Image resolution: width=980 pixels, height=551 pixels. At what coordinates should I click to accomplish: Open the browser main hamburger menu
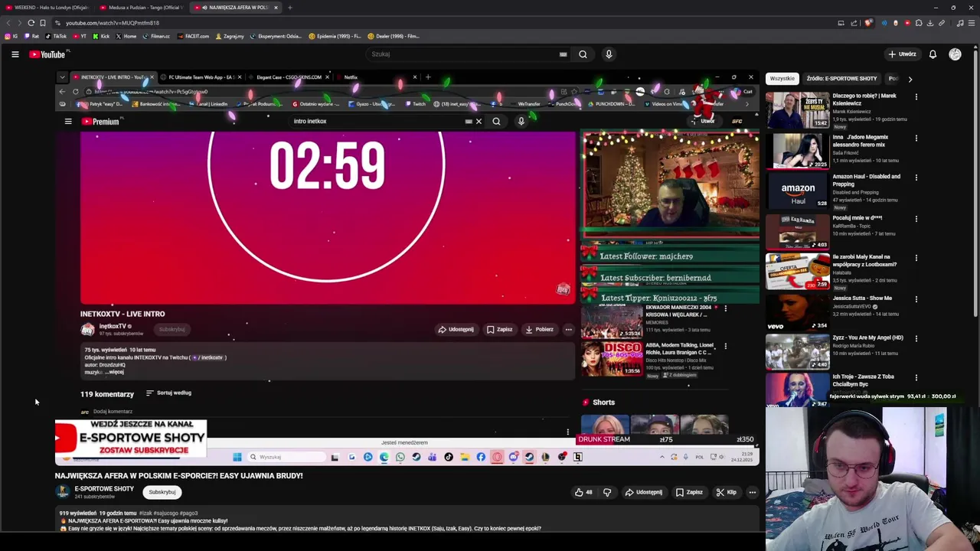[x=972, y=23]
